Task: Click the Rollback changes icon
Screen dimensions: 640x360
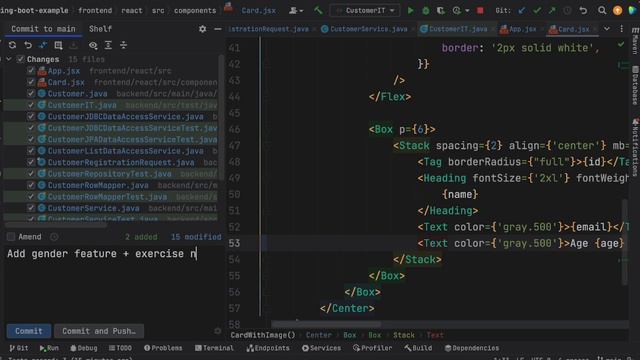Action: click(x=28, y=45)
